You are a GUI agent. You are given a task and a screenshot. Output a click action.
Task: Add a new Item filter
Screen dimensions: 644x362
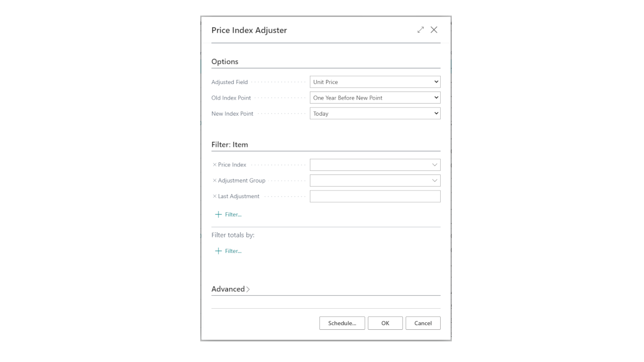(228, 214)
